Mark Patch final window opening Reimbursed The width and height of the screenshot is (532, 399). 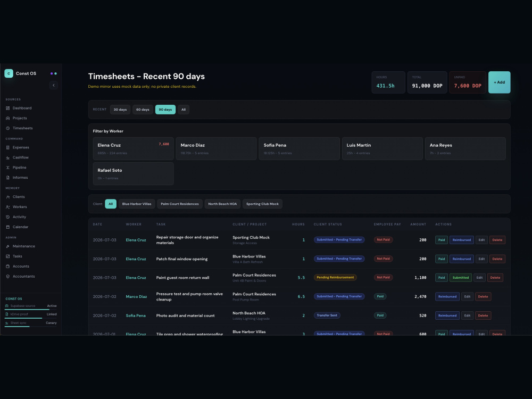(461, 259)
